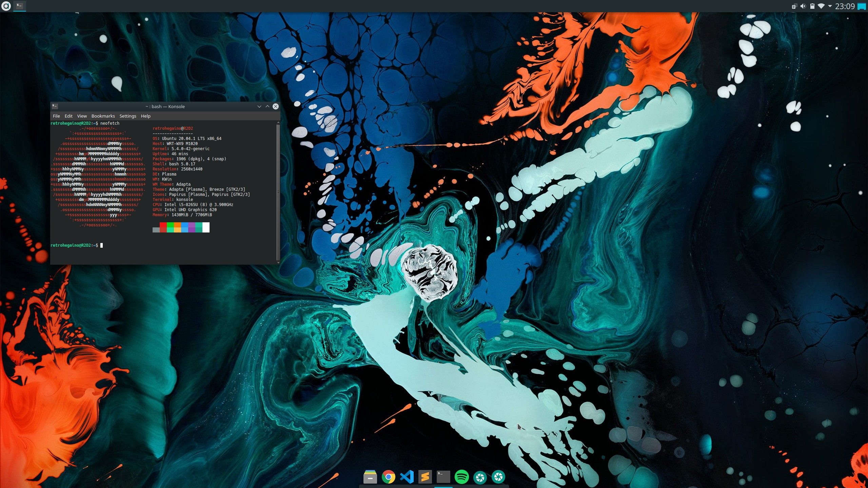
Task: Launch Google Chrome from the dock
Action: [x=389, y=477]
